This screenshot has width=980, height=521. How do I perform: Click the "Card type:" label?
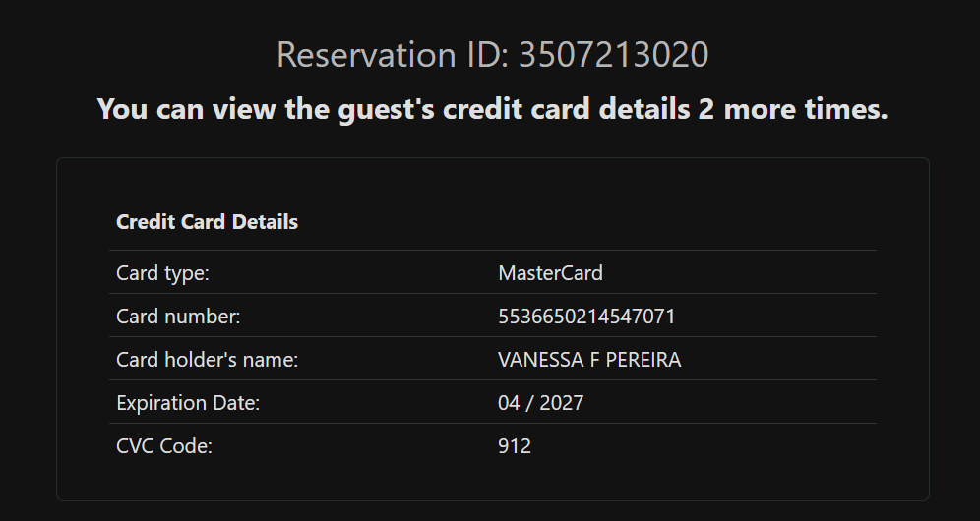click(162, 273)
